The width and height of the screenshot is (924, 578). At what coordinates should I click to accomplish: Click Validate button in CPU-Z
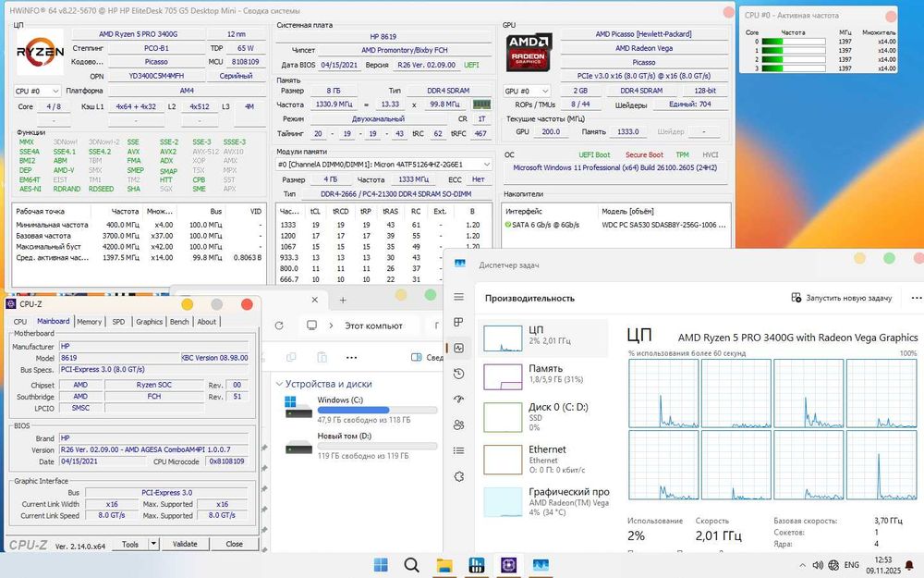pos(185,544)
